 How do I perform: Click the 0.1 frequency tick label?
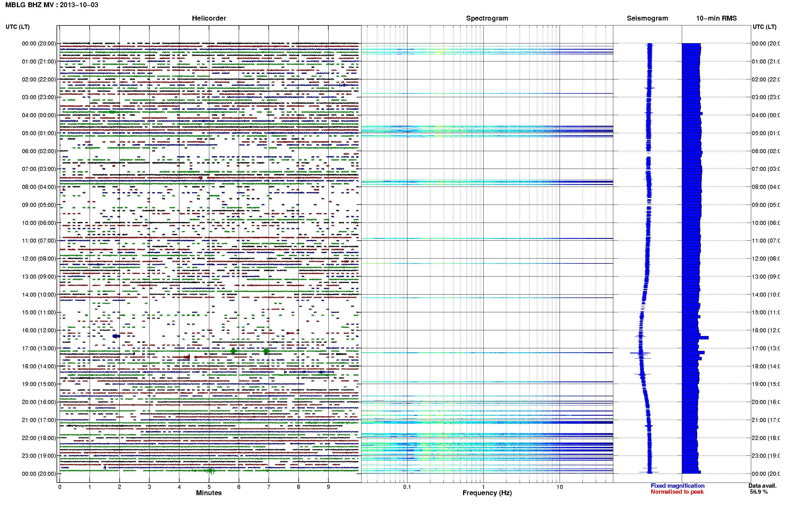(407, 487)
